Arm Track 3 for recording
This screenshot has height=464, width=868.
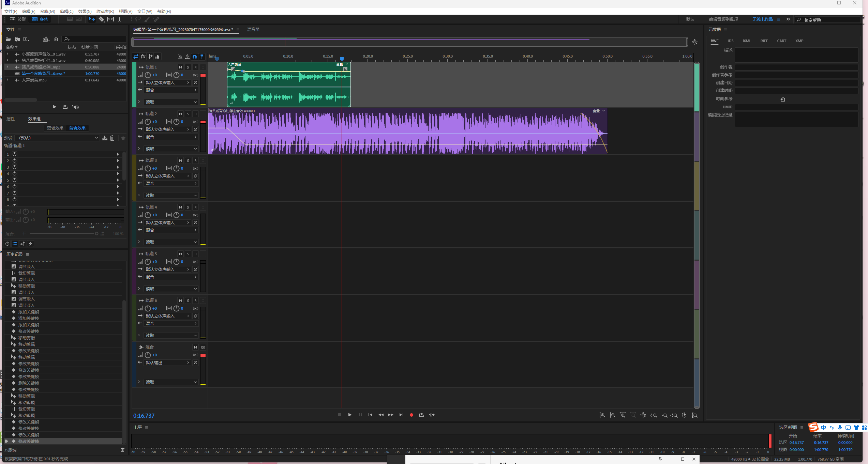(x=195, y=160)
